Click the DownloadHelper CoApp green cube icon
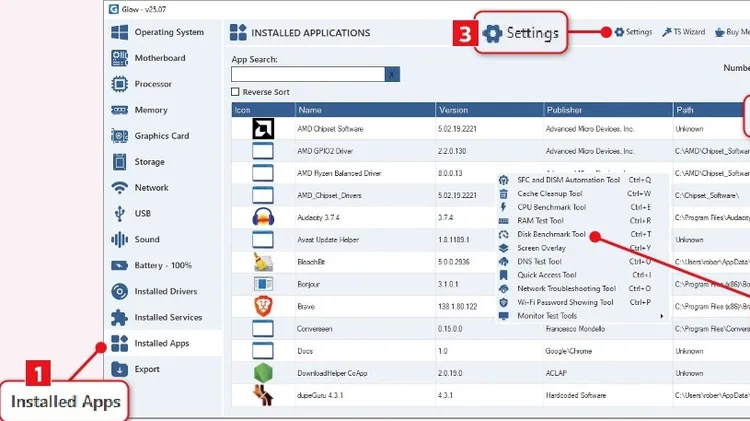750x421 pixels. (263, 373)
